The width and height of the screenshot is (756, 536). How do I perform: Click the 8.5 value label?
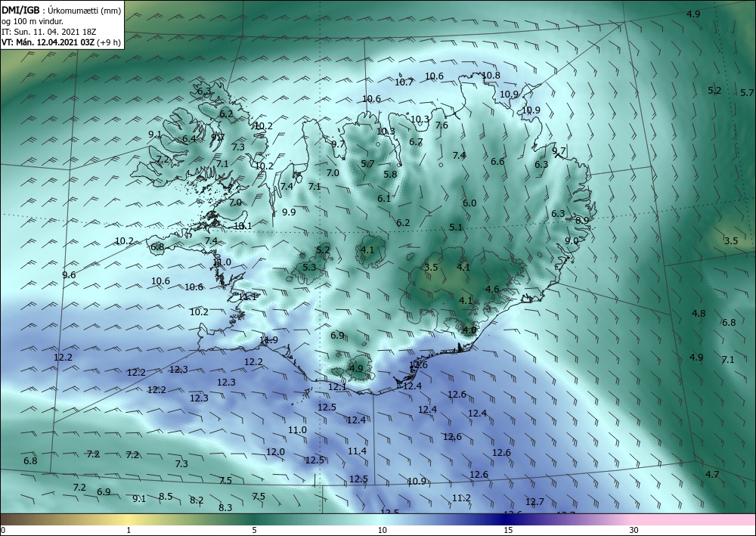[166, 496]
